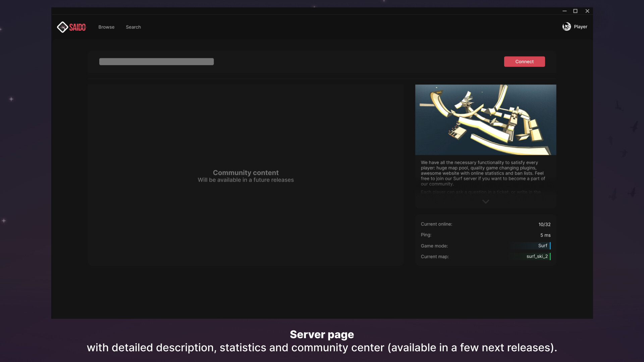Click the Game mode row label

click(434, 246)
